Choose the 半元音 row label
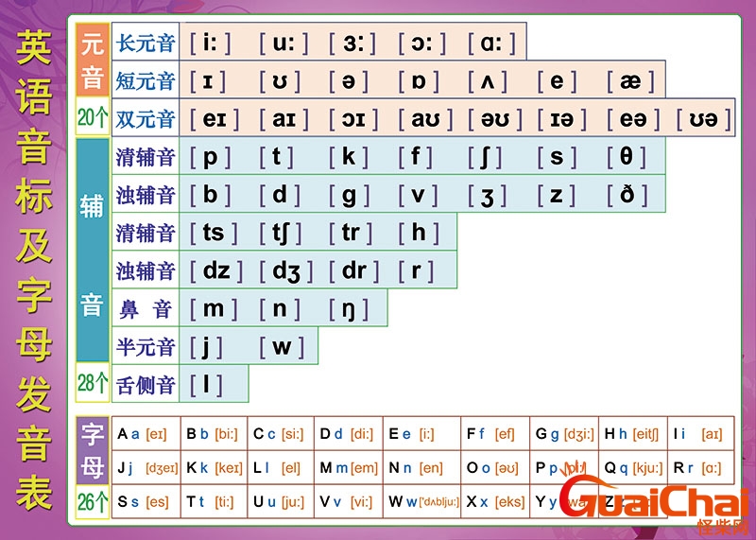This screenshot has width=756, height=540. click(x=145, y=346)
